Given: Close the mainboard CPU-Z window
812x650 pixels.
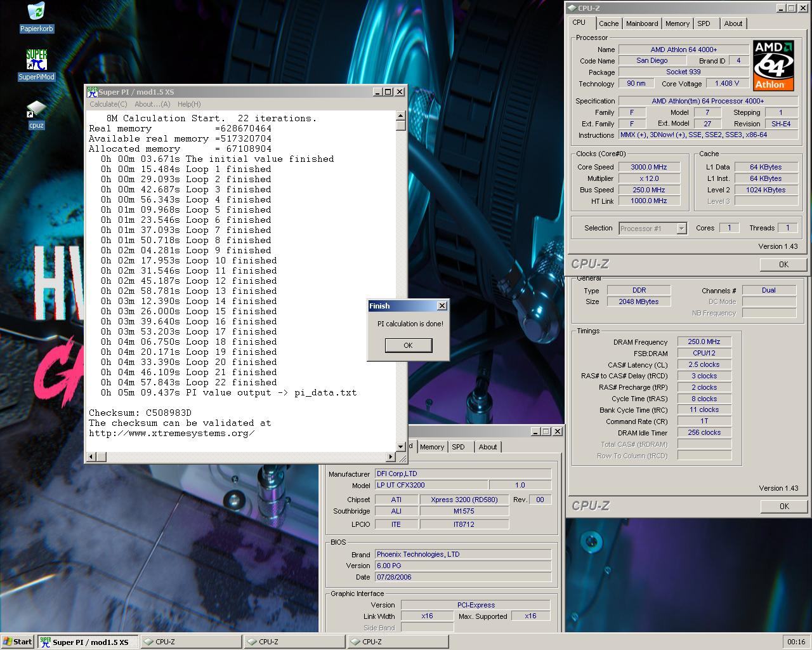Looking at the screenshot, I should 558,432.
